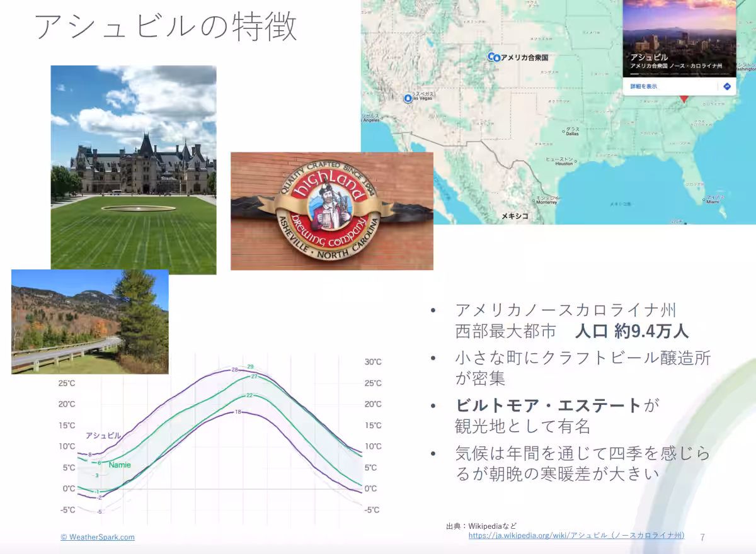The width and height of the screenshot is (756, 554).
Task: Click the Miami city dot on map
Action: point(705,200)
